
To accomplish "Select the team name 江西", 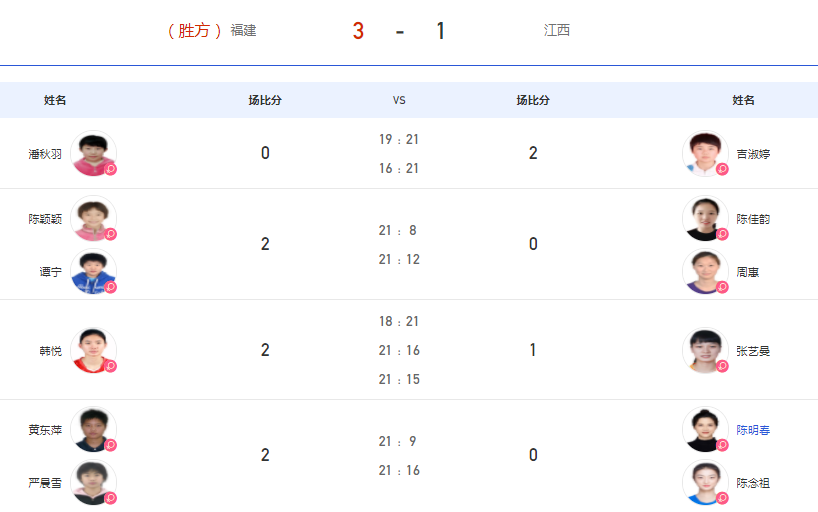I will 557,30.
